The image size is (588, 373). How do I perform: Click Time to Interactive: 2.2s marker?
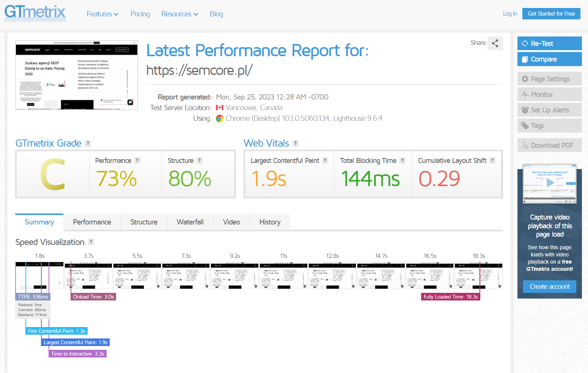point(78,354)
